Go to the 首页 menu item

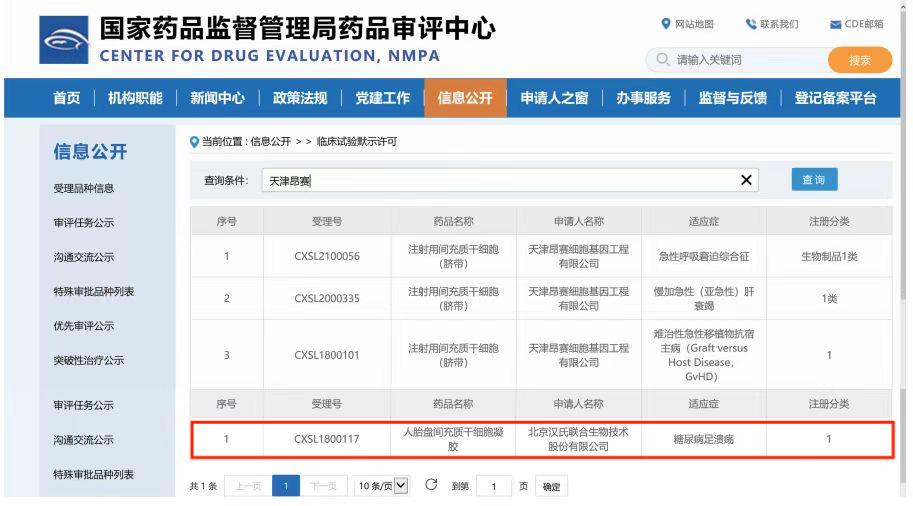click(66, 98)
